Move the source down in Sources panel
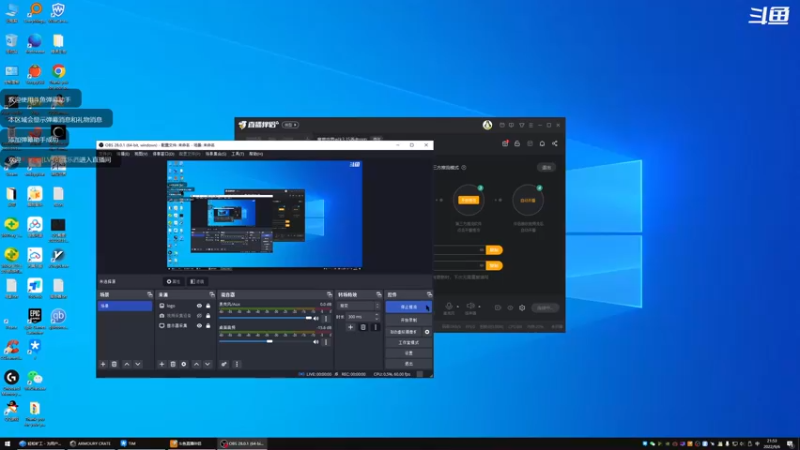Viewport: 800px width, 450px height. (208, 364)
